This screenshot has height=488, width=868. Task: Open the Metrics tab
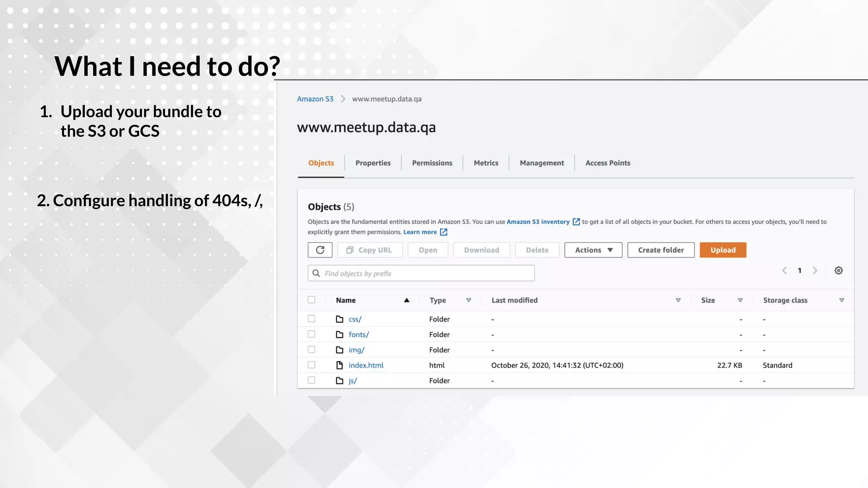tap(486, 163)
